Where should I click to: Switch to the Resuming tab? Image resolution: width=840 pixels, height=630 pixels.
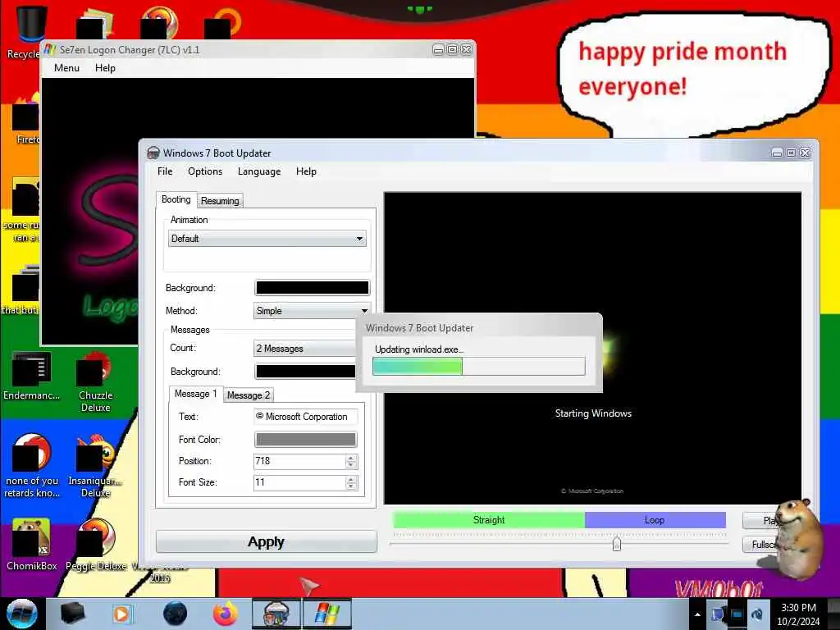[220, 201]
